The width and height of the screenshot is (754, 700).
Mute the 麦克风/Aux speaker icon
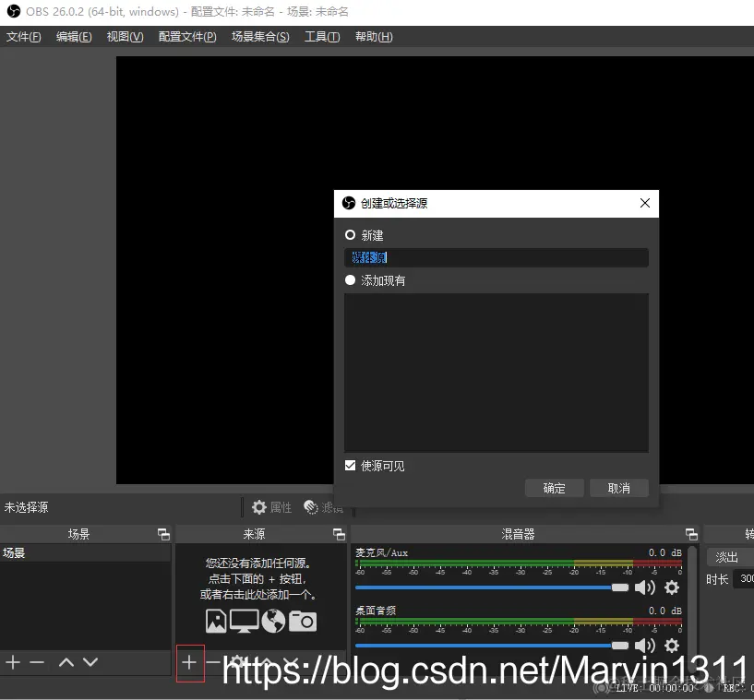tap(645, 587)
